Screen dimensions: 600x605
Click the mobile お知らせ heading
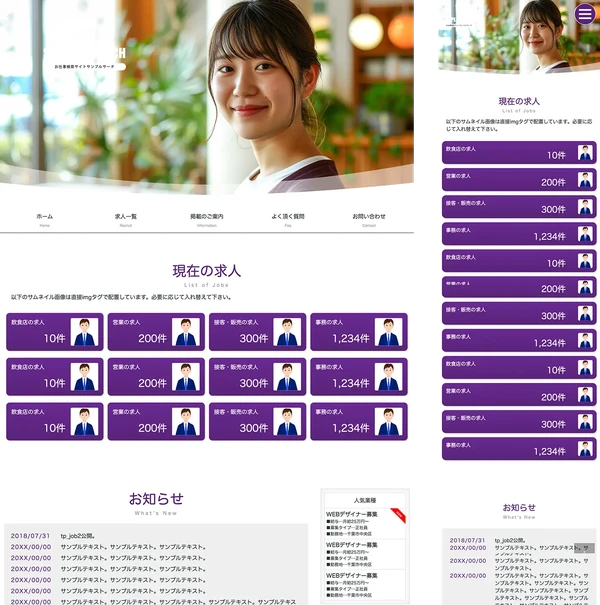pyautogui.click(x=519, y=507)
